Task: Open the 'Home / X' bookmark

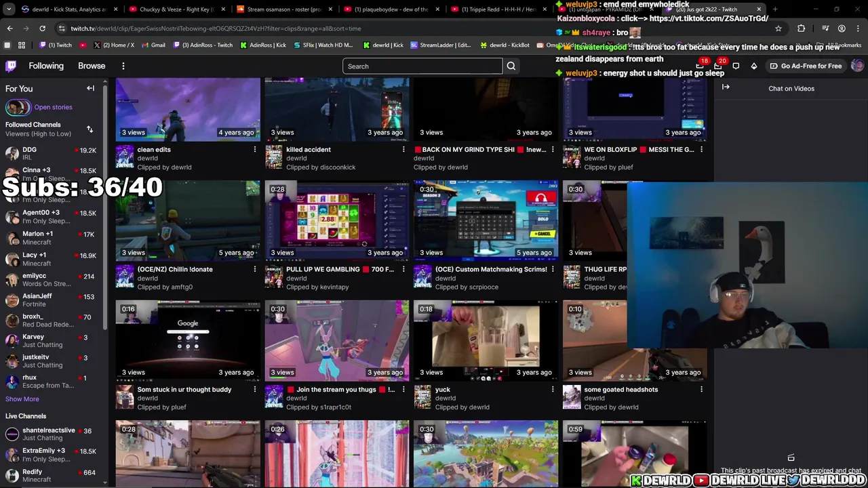Action: pyautogui.click(x=115, y=45)
